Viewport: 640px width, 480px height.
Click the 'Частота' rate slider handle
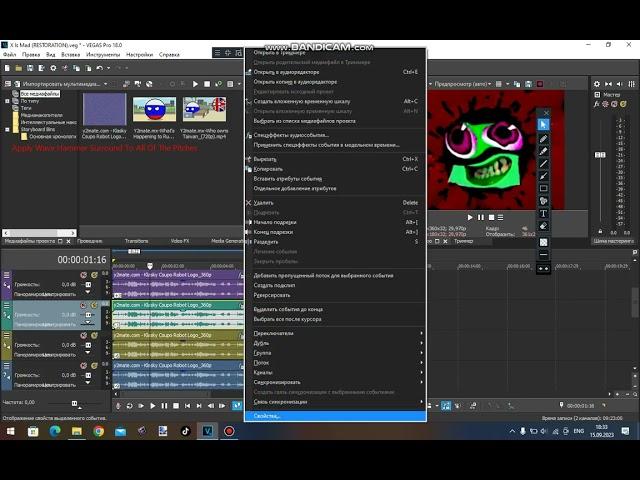point(74,403)
